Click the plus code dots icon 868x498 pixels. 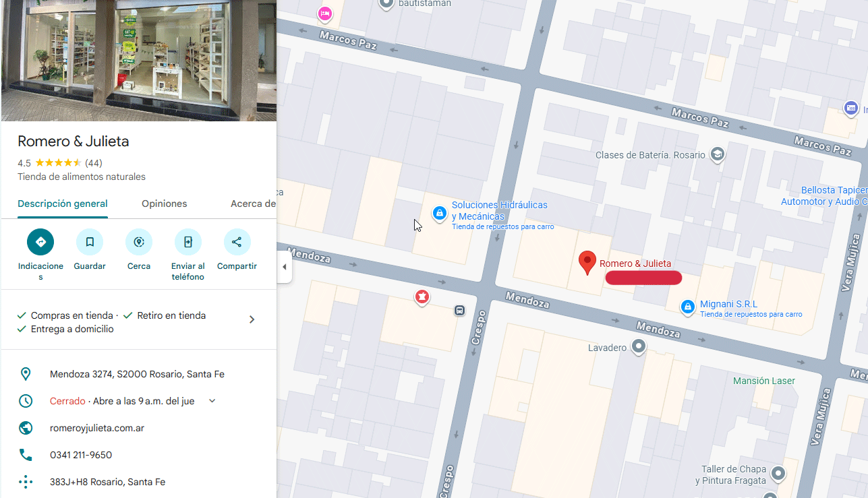pos(26,482)
